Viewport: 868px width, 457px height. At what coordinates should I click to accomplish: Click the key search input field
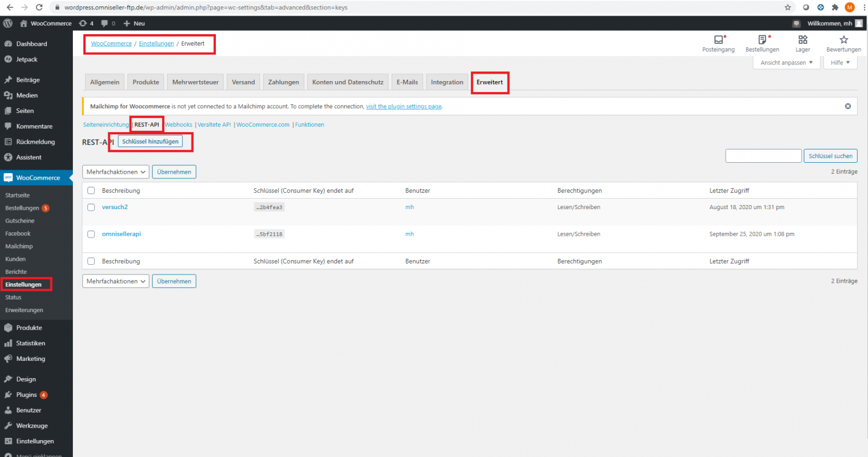tap(763, 156)
